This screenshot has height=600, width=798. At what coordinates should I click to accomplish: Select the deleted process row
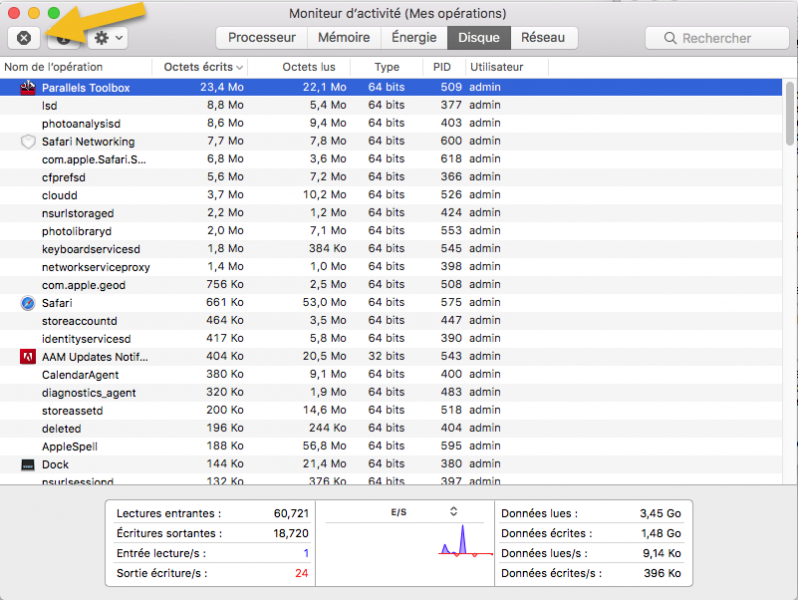click(391, 428)
